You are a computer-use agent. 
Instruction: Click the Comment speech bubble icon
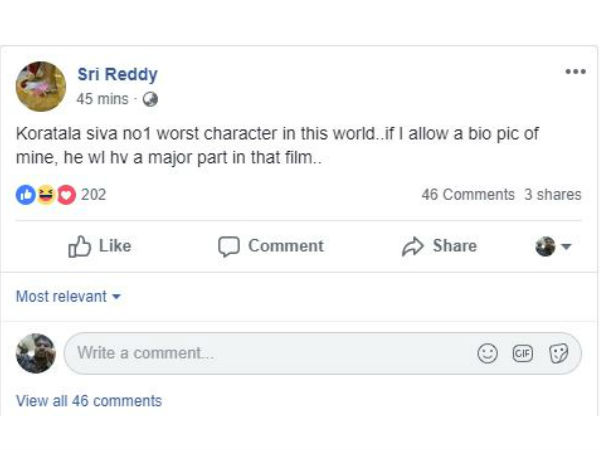[x=229, y=247]
